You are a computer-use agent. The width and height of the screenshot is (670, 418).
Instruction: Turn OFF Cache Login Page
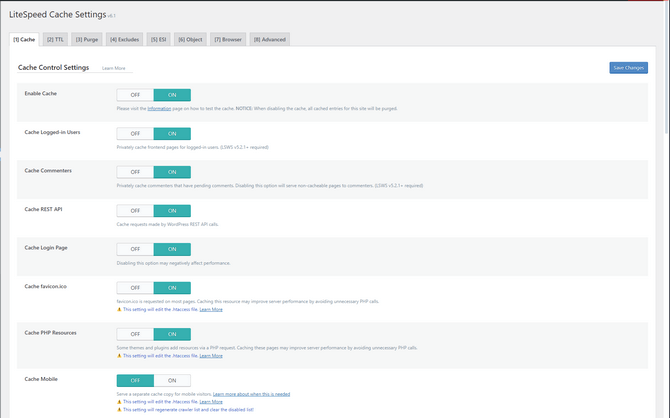click(135, 249)
